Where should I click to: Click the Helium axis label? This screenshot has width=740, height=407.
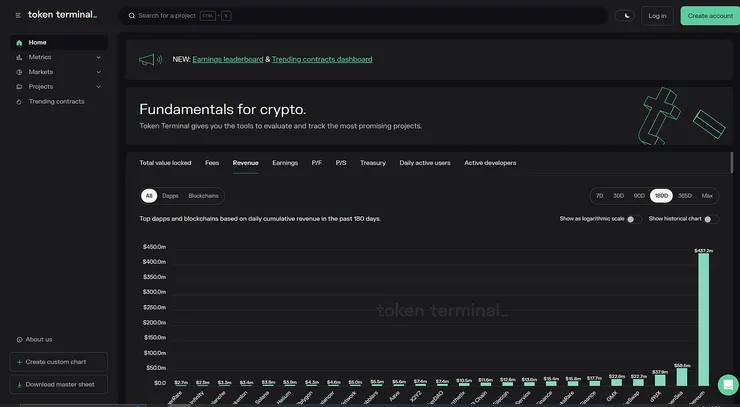284,397
